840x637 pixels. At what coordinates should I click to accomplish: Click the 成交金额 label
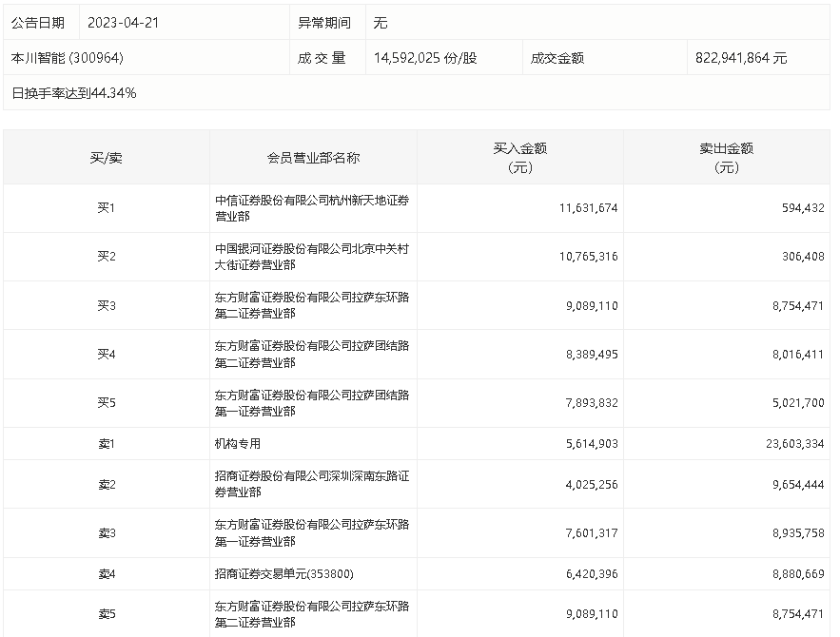(557, 58)
